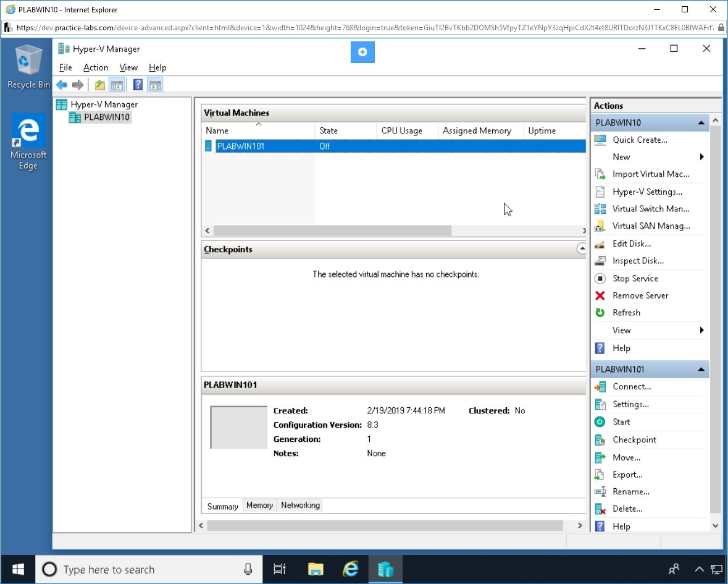Screen dimensions: 728x584
Task: Collapse the PLABWIN10 actions section
Action: [x=701, y=122]
